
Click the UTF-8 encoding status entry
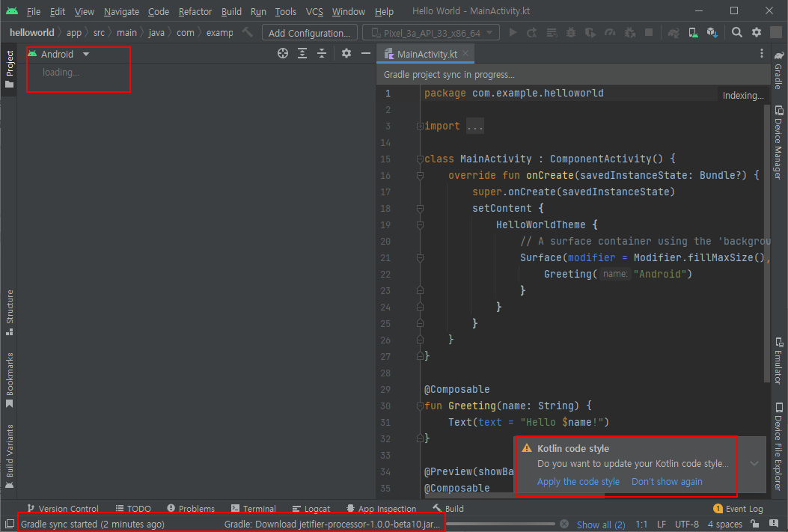686,524
